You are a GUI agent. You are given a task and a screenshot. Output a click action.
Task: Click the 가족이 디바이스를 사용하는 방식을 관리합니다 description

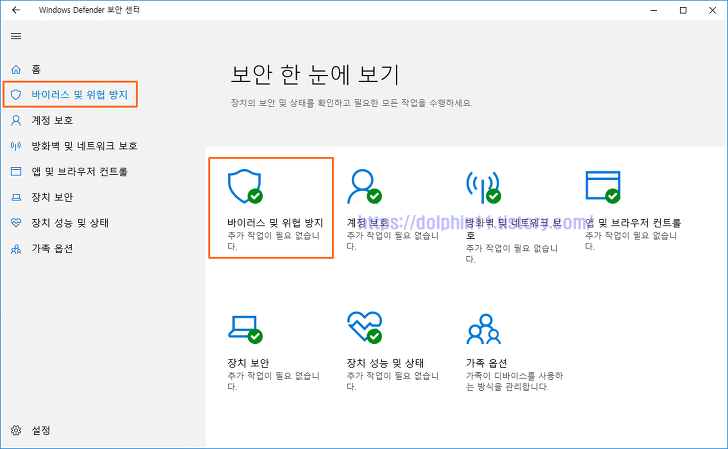click(x=514, y=381)
